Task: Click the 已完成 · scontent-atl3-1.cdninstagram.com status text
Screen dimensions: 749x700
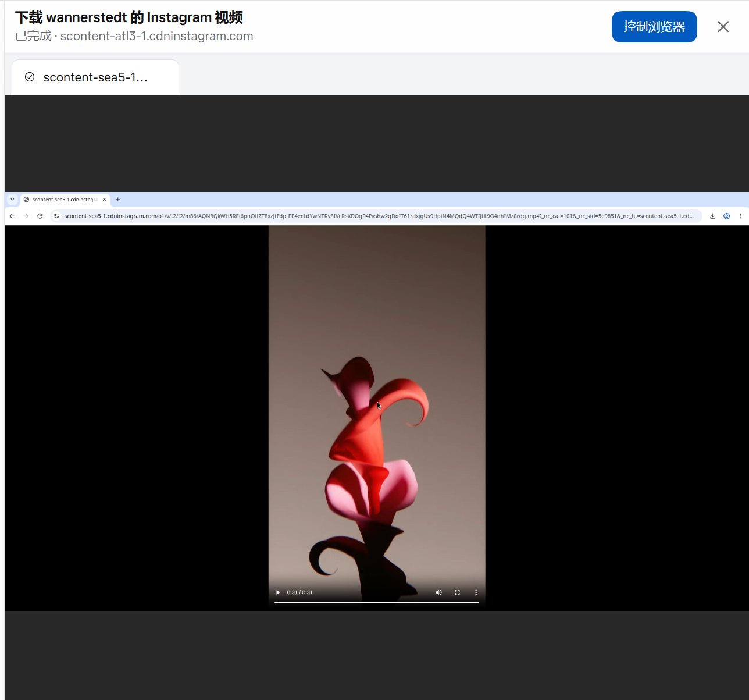Action: (134, 36)
